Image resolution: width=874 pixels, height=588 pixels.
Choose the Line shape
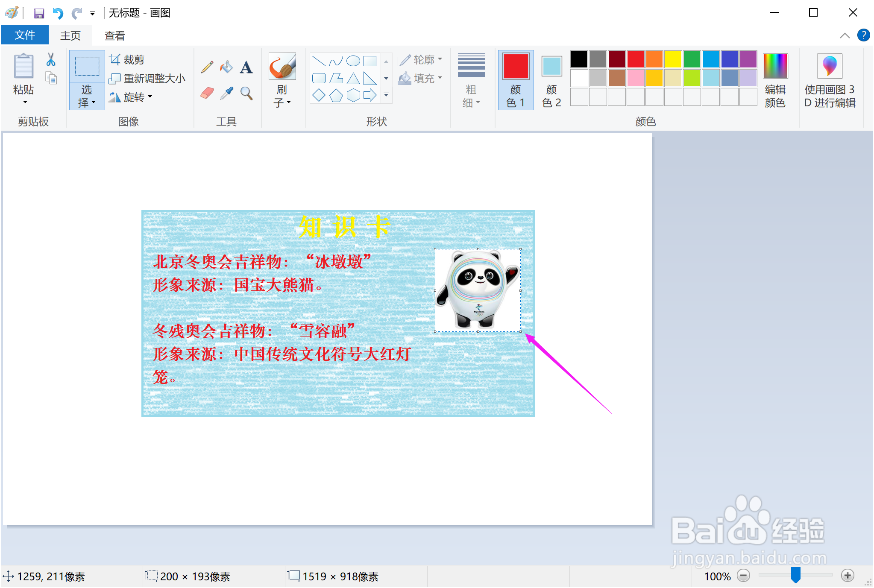[319, 61]
